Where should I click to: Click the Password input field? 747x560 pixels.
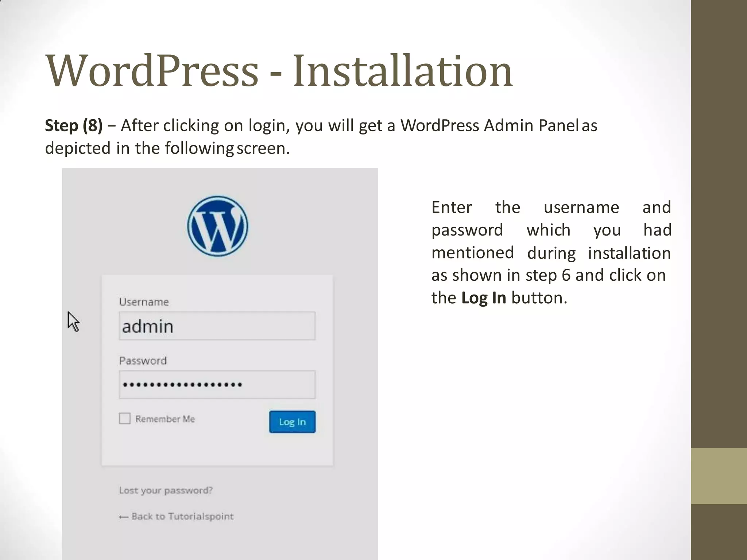click(217, 385)
